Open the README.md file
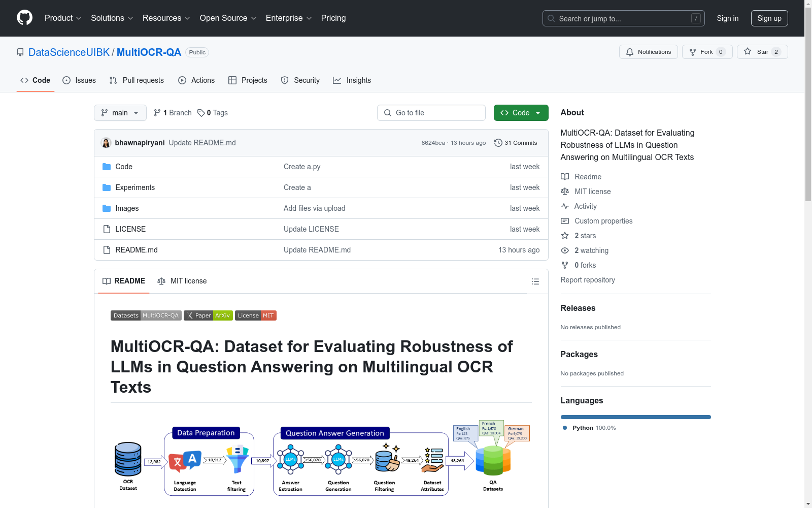This screenshot has width=812, height=508. 137,250
